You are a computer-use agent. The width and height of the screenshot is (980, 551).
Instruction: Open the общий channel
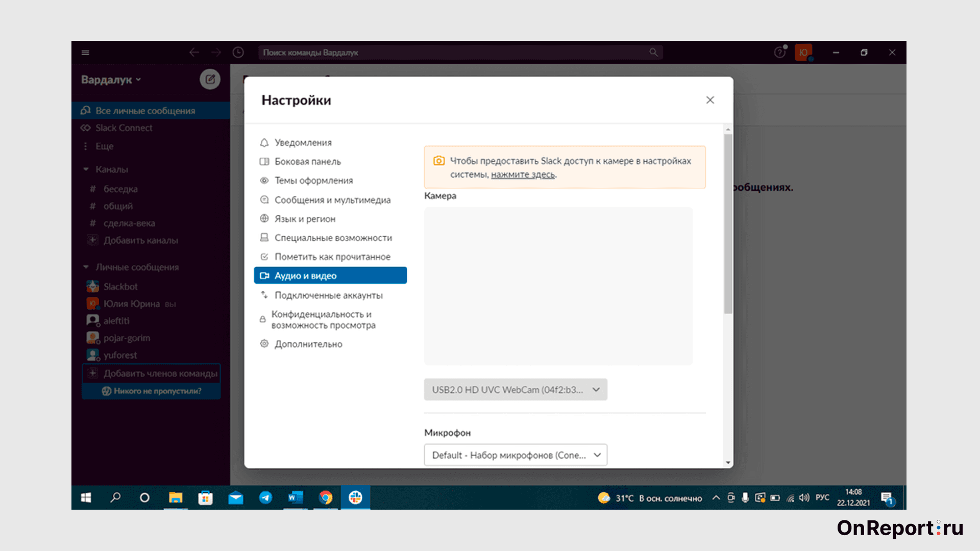pyautogui.click(x=151, y=206)
